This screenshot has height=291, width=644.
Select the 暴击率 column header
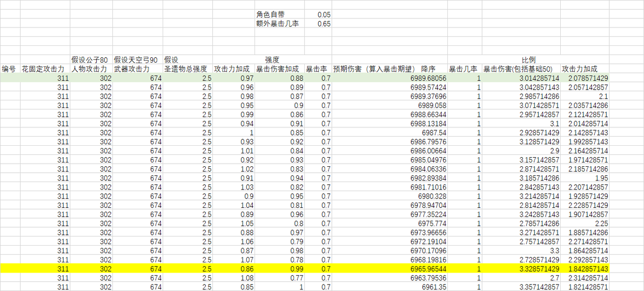click(318, 69)
